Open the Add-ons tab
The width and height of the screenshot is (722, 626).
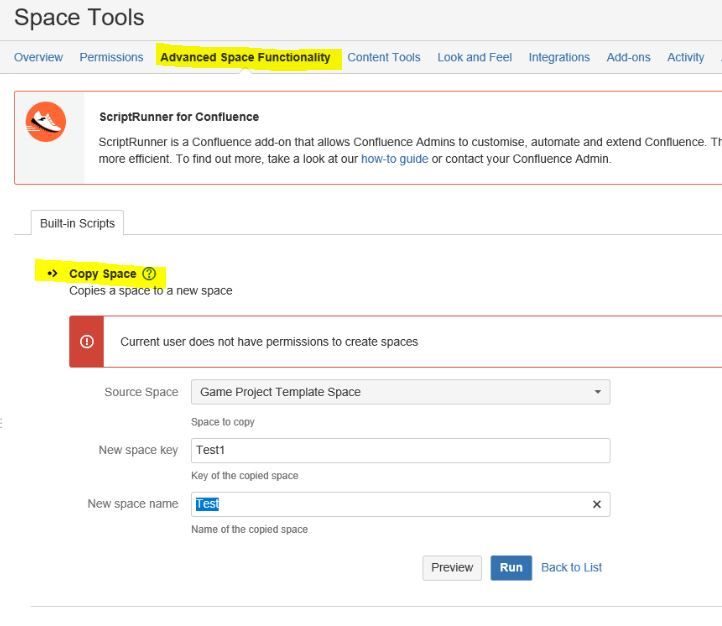628,57
